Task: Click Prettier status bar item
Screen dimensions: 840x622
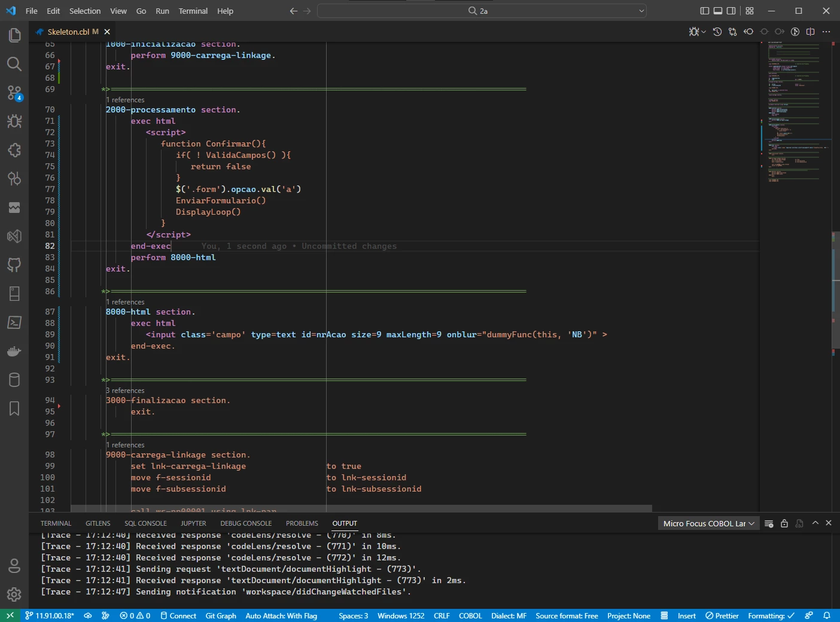Action: point(722,615)
